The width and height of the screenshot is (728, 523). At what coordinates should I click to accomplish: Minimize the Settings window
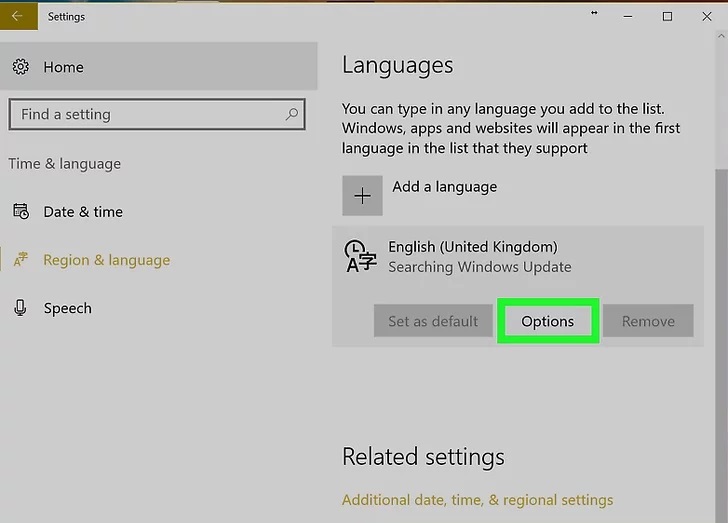coord(628,17)
